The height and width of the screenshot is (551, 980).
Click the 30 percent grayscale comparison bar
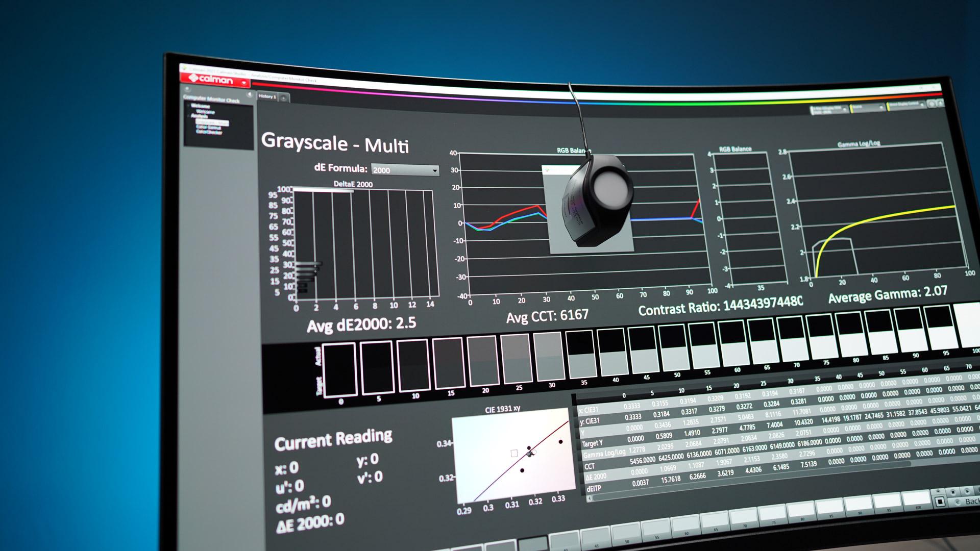(549, 356)
